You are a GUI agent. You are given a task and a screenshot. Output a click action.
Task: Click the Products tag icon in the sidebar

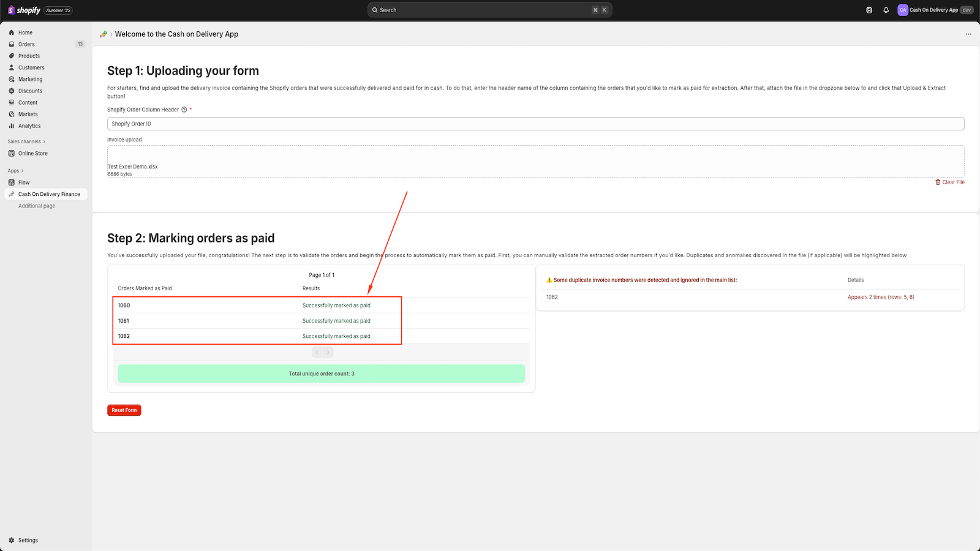click(12, 56)
